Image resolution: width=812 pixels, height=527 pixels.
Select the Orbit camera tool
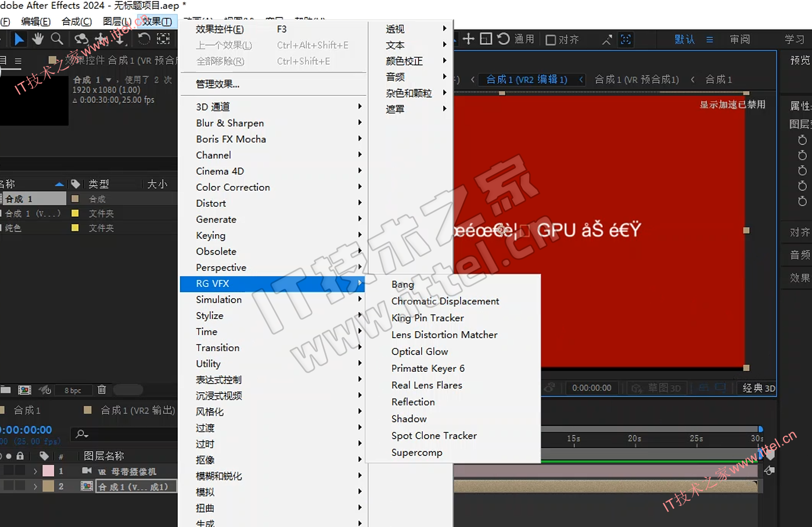pos(81,39)
